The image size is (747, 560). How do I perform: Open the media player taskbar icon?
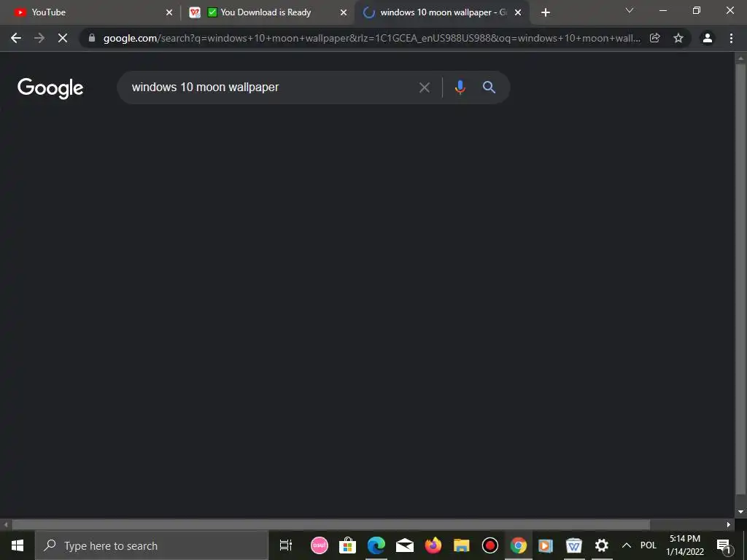546,545
